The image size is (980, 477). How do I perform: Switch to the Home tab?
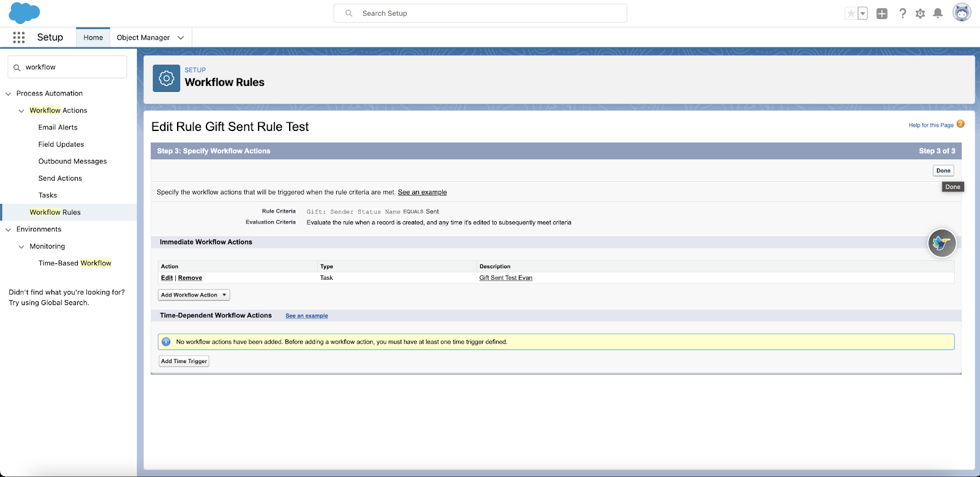[x=93, y=37]
